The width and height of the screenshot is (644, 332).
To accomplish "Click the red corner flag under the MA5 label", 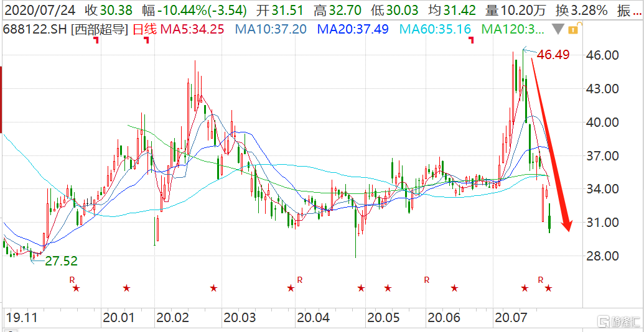I will 146,40.
